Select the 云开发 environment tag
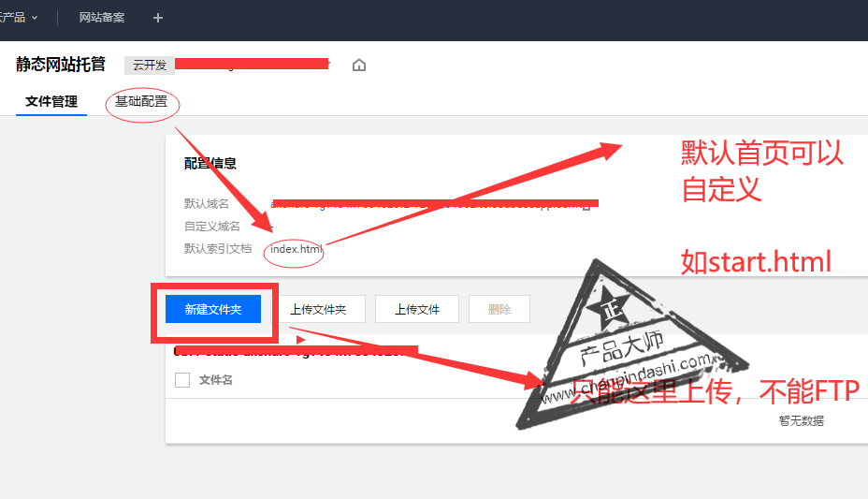Viewport: 868px width, 499px height. 150,66
